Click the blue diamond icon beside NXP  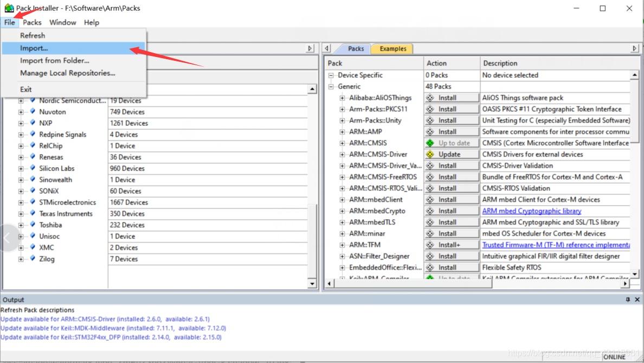(x=33, y=123)
